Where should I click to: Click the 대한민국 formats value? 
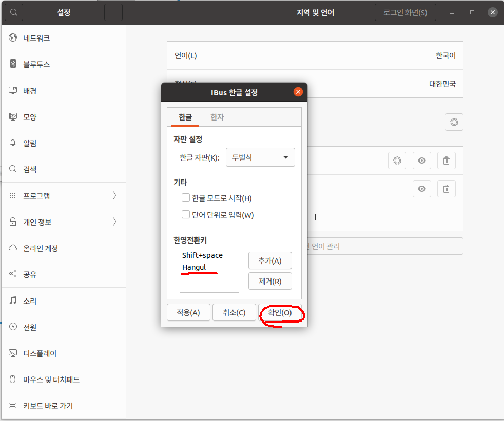click(x=442, y=84)
